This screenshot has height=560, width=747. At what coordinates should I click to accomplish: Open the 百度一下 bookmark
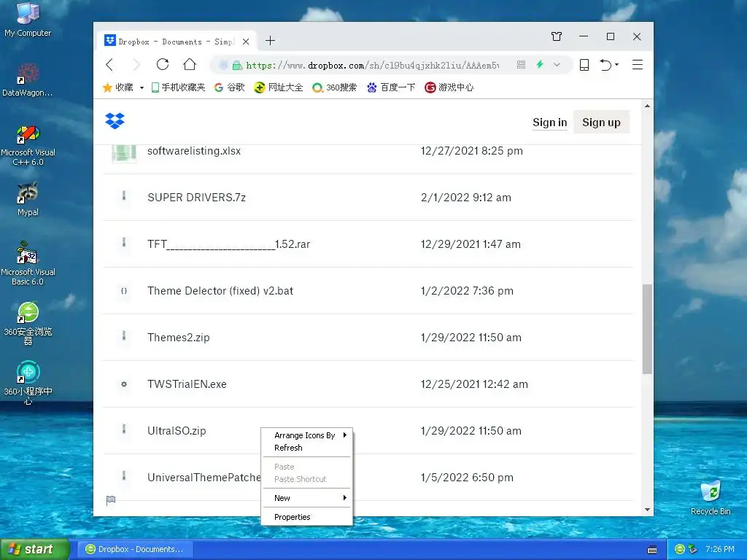pyautogui.click(x=391, y=87)
